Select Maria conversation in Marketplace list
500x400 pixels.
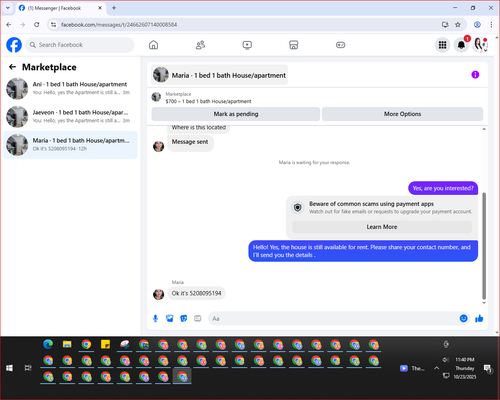(x=70, y=145)
